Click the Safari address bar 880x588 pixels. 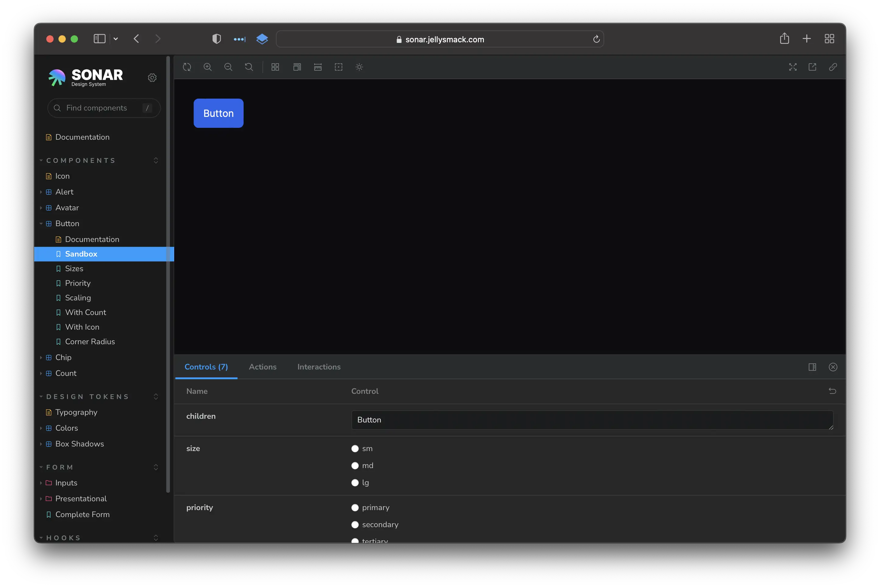point(440,39)
